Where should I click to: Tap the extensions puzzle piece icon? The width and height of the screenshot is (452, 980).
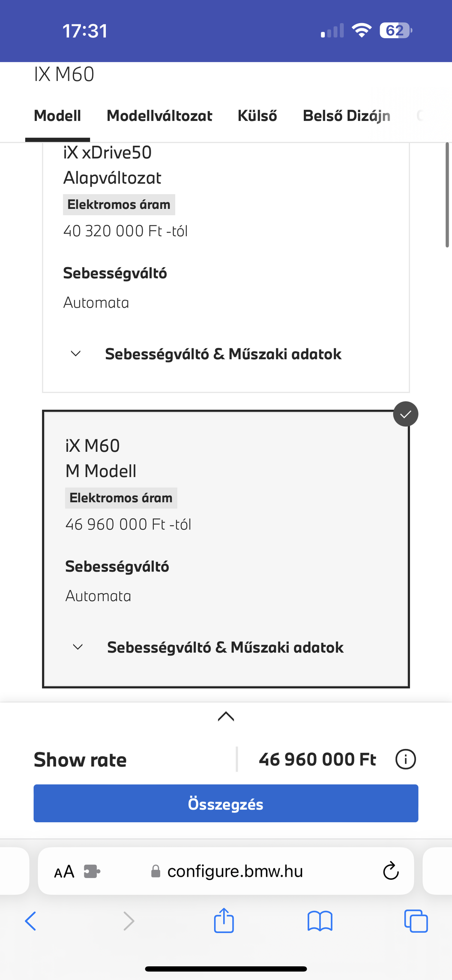click(92, 872)
